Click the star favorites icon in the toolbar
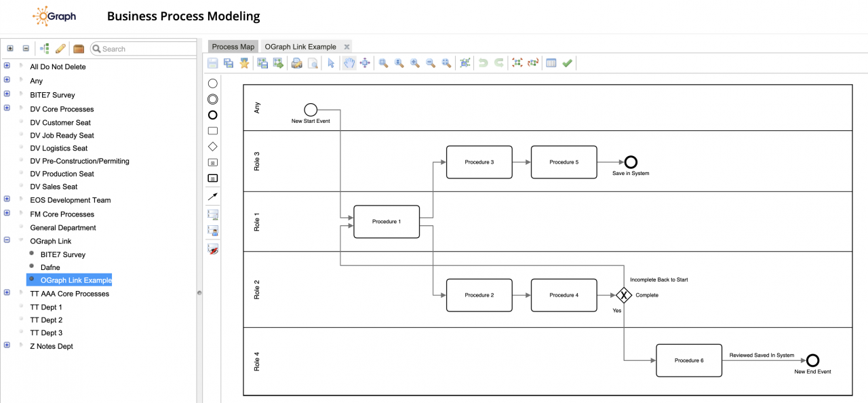Screen dimensions: 868x403 point(244,62)
